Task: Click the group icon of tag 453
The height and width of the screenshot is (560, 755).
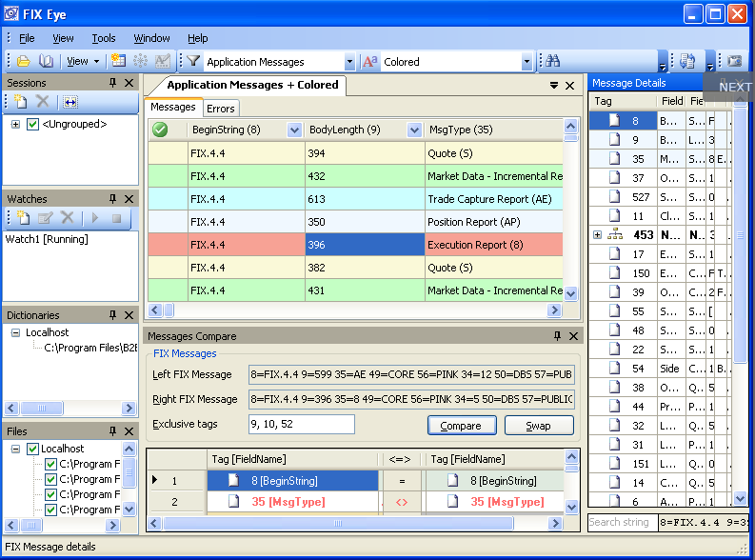Action: tap(615, 235)
